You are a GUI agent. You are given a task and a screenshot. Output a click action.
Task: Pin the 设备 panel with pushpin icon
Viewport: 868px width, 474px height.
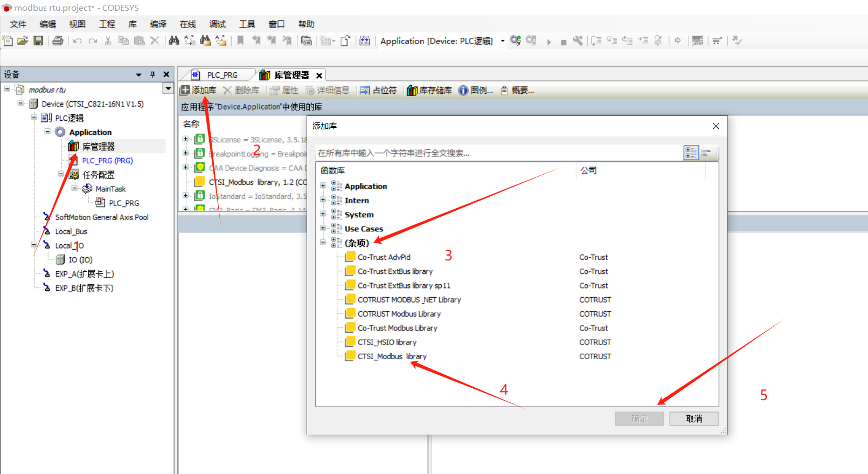click(152, 74)
